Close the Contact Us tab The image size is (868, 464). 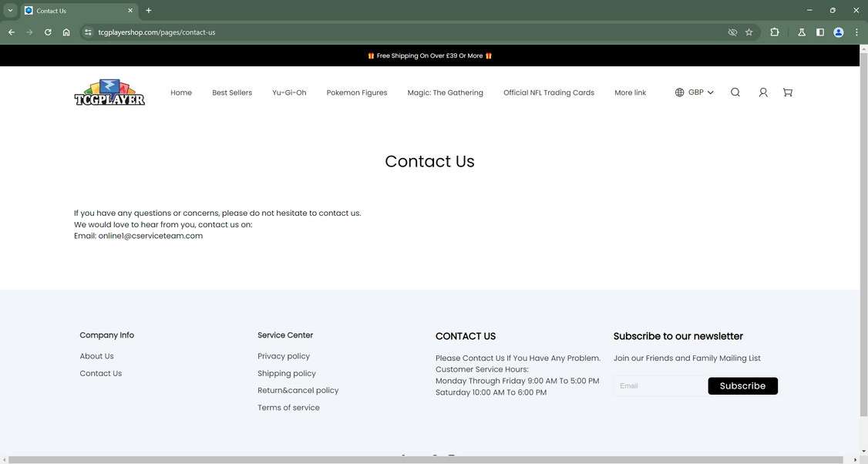point(130,11)
